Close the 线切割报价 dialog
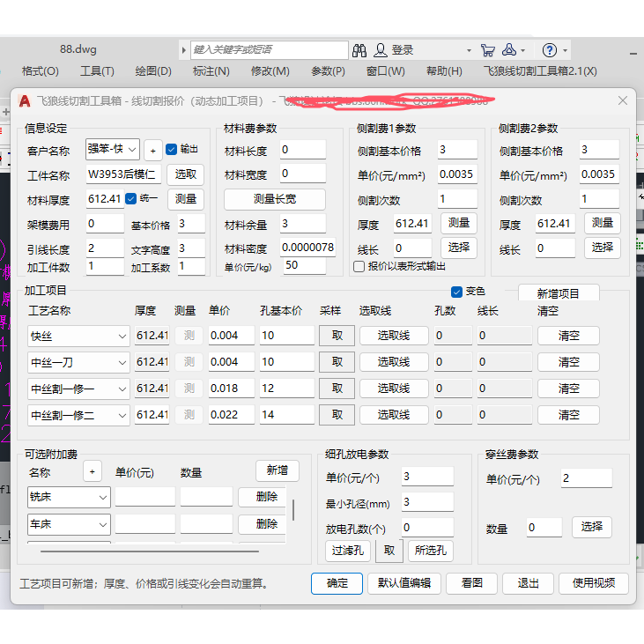 tap(623, 100)
